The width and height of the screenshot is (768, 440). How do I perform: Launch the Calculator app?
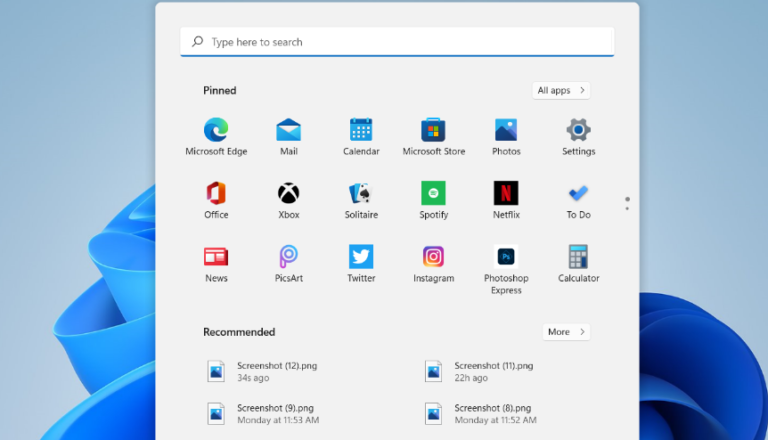click(578, 263)
